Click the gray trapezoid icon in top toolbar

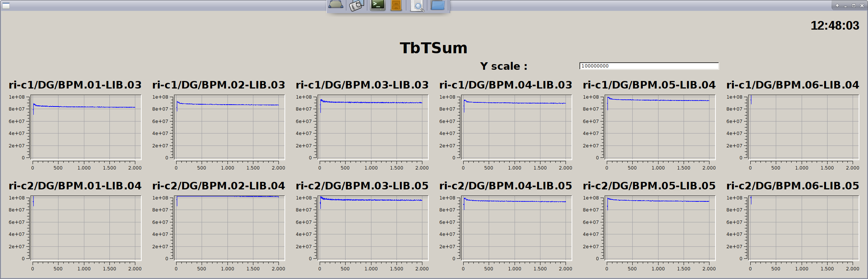point(335,5)
